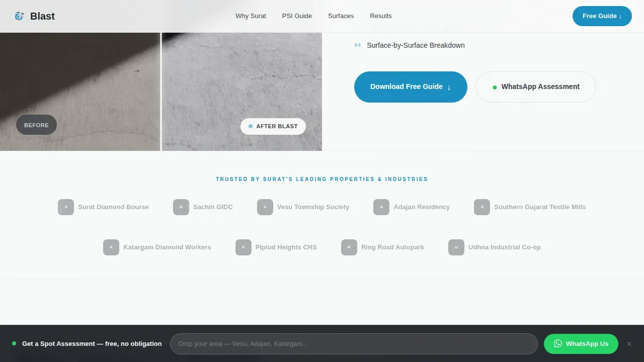The image size is (644, 362).
Task: Click the Blast logo icon
Action: (19, 16)
